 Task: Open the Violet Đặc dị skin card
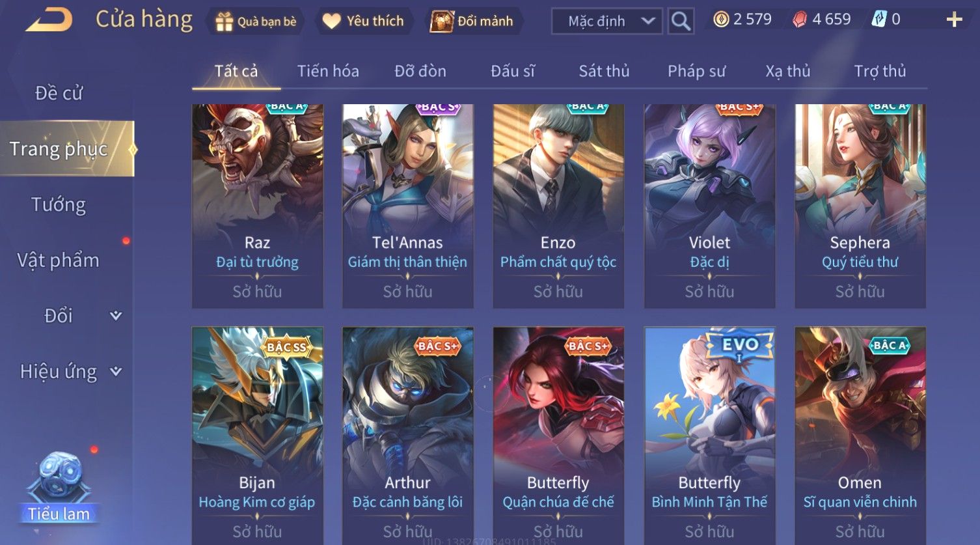point(709,206)
